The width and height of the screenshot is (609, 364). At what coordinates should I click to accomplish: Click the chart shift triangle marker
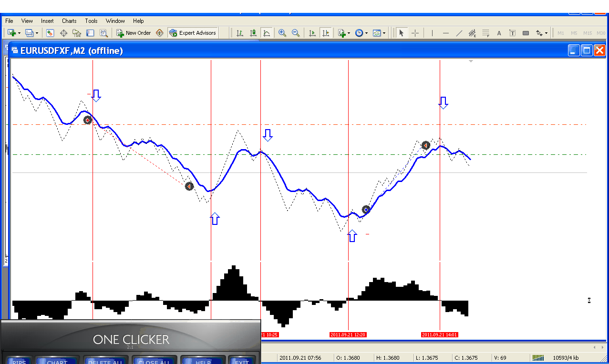pos(471,61)
